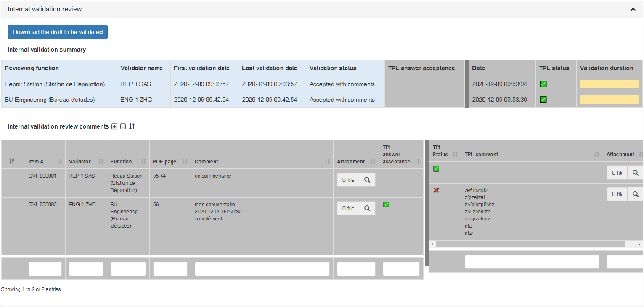Toggle TPL status checkbox for ENG 1 ZHC
This screenshot has height=307, width=644.
coord(543,100)
